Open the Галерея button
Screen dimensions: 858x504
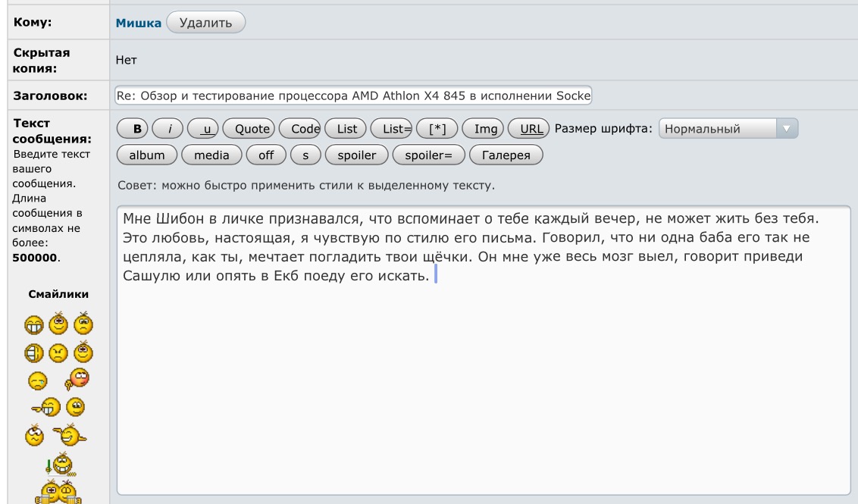tap(506, 155)
